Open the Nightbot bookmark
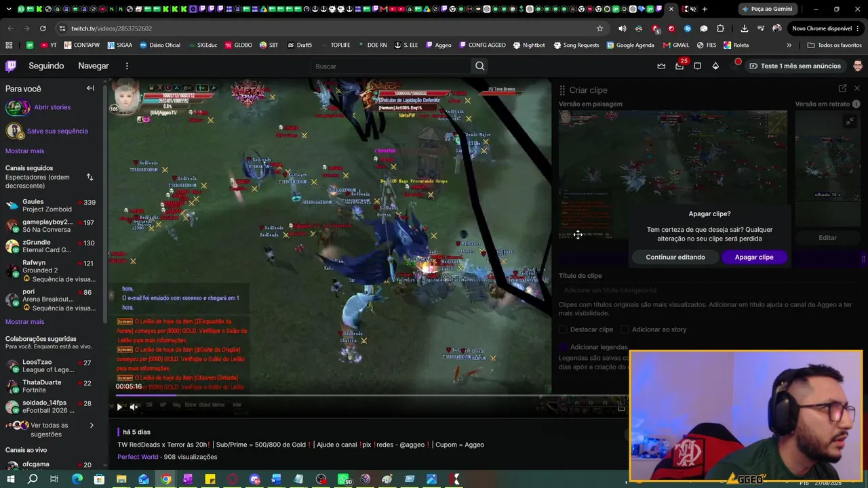 [x=529, y=45]
